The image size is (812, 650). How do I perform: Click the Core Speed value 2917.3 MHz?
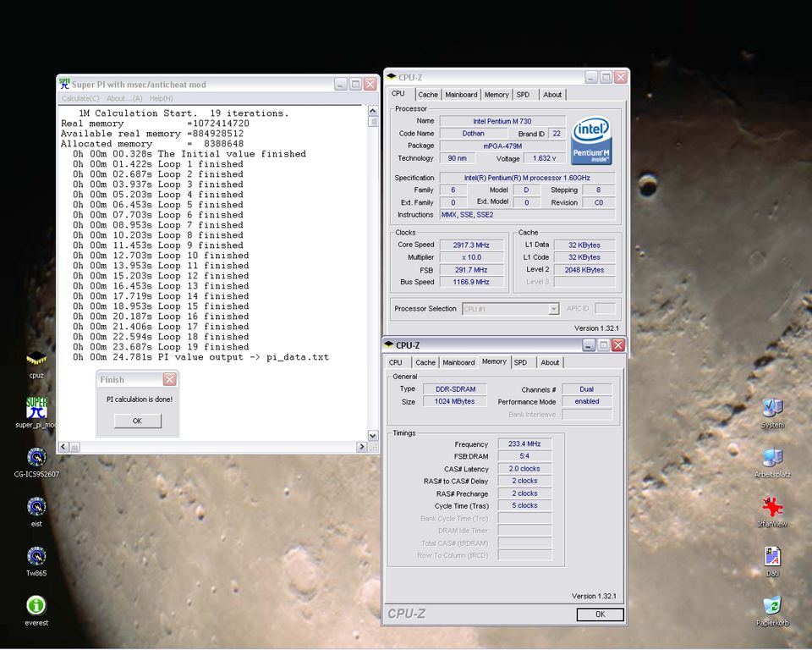[x=471, y=245]
